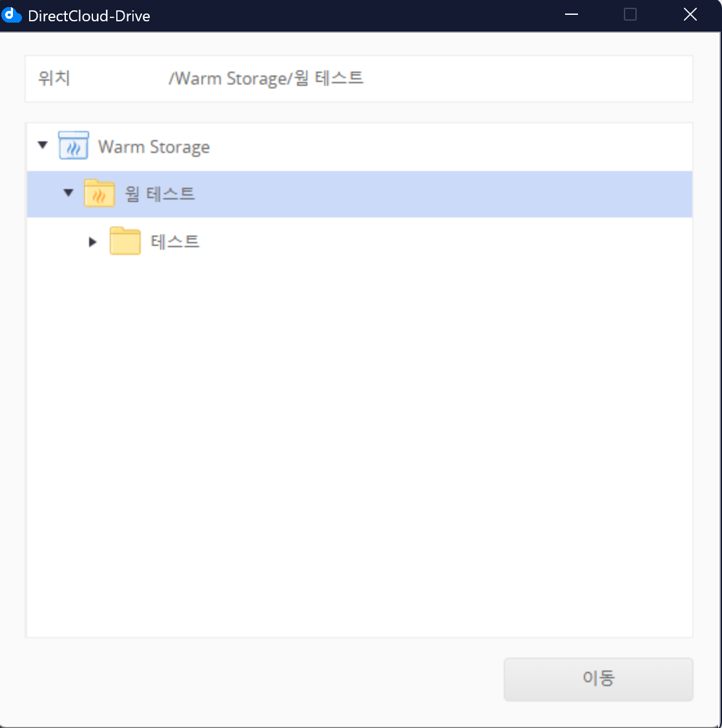This screenshot has height=728, width=722.
Task: Collapse the Warm Storage tree node
Action: (x=43, y=145)
